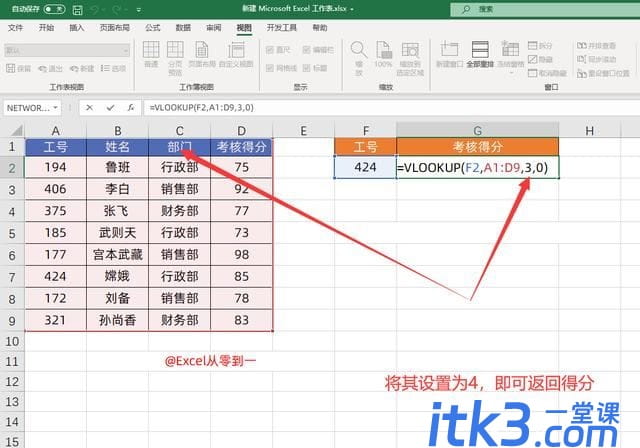Select cell with name 孙尚香
Screen dimensions: 640x448
(118, 320)
